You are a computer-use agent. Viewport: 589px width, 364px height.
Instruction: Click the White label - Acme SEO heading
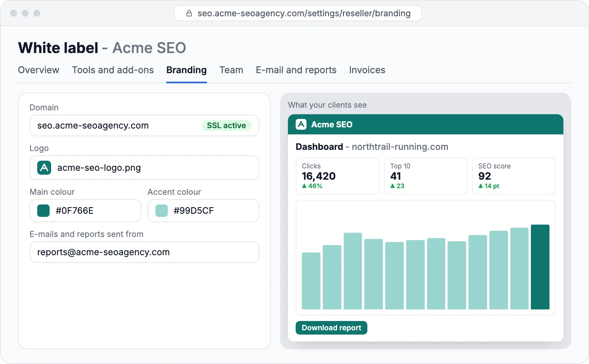pyautogui.click(x=102, y=48)
